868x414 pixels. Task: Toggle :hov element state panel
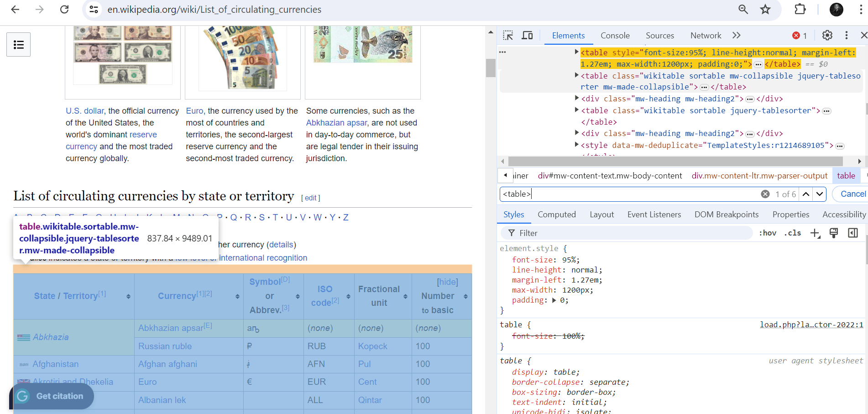point(768,233)
